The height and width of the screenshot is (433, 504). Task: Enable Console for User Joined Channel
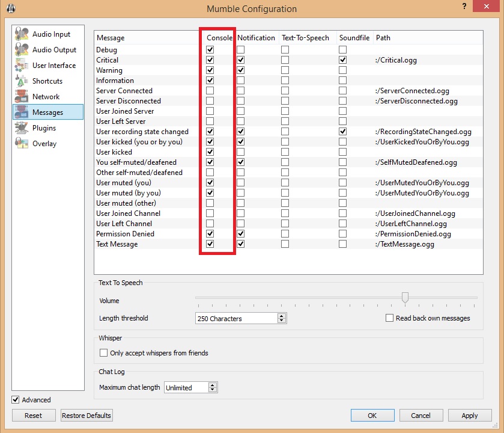(210, 213)
